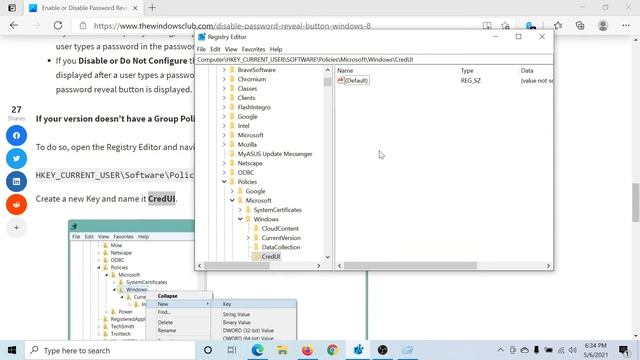The width and height of the screenshot is (640, 360).
Task: Expand the BraveSoftware key
Action: click(224, 70)
